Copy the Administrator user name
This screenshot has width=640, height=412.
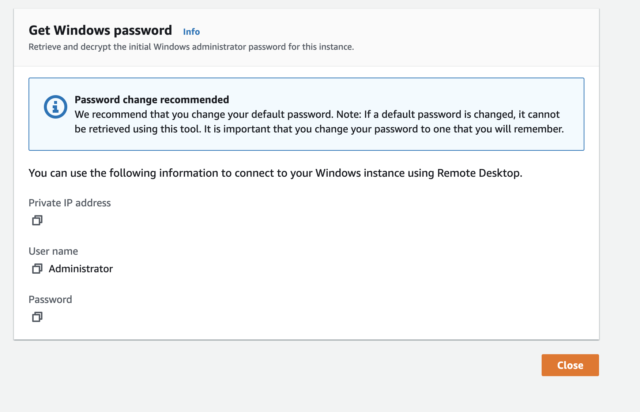[37, 269]
